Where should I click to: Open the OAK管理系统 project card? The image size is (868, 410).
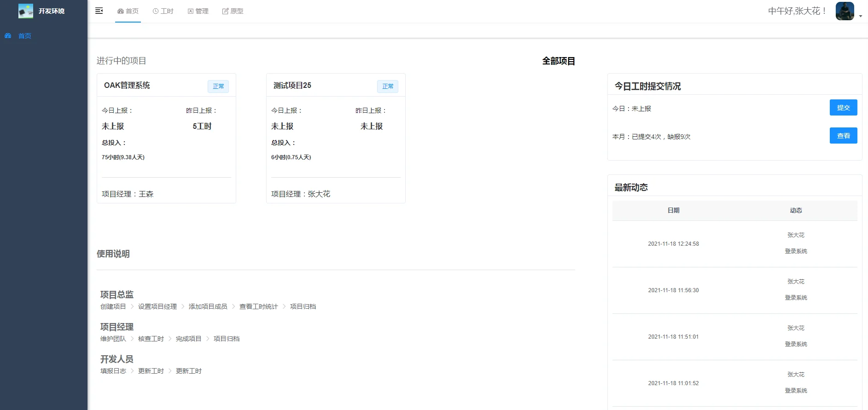pos(166,138)
